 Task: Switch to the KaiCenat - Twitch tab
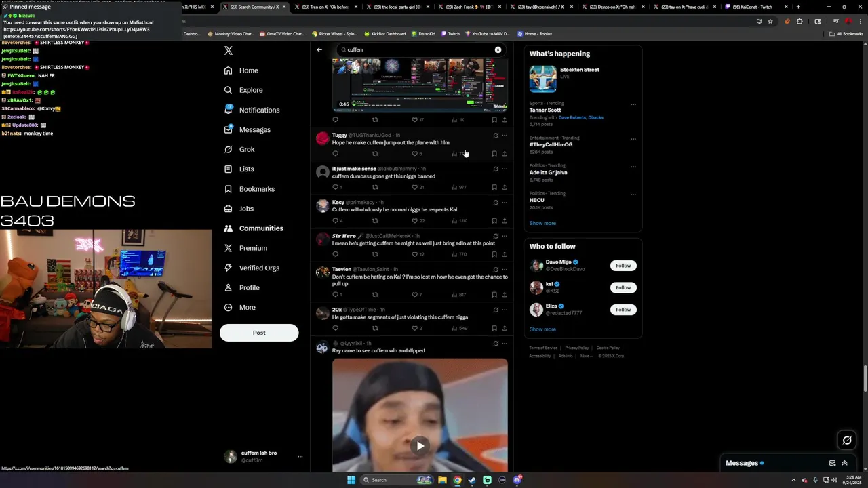point(752,7)
